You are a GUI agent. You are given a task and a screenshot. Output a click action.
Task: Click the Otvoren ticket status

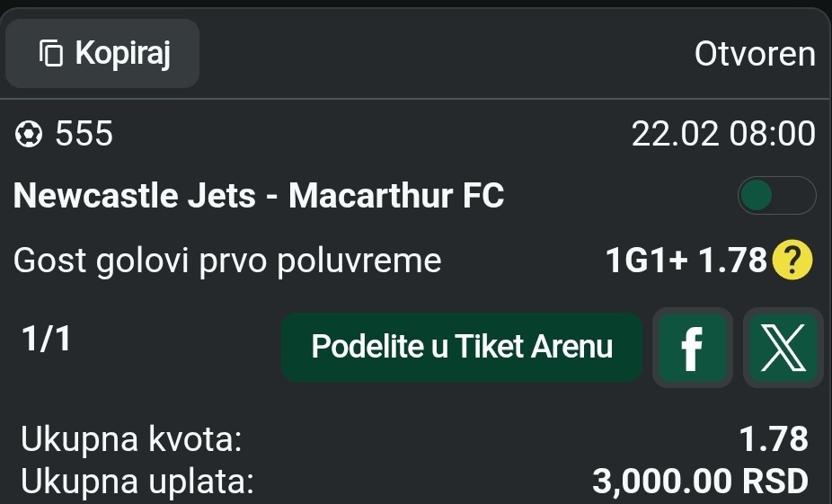pos(755,55)
